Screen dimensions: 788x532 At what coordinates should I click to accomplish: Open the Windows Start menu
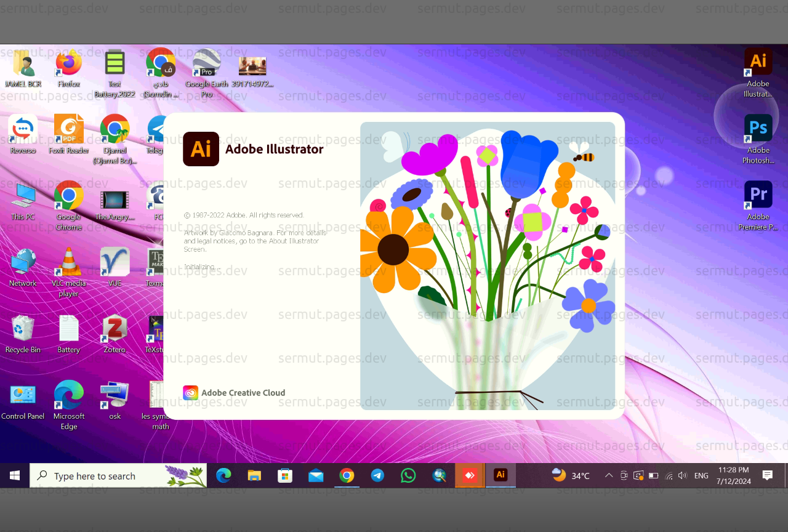coord(15,475)
